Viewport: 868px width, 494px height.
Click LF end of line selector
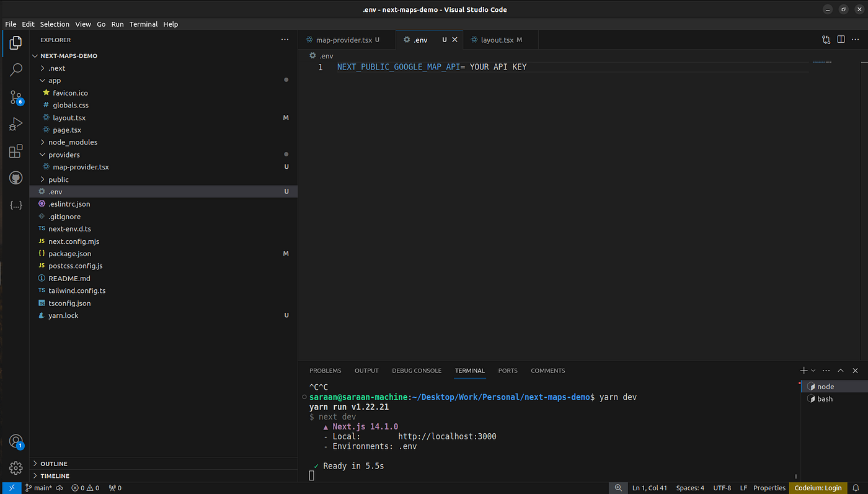coord(743,488)
